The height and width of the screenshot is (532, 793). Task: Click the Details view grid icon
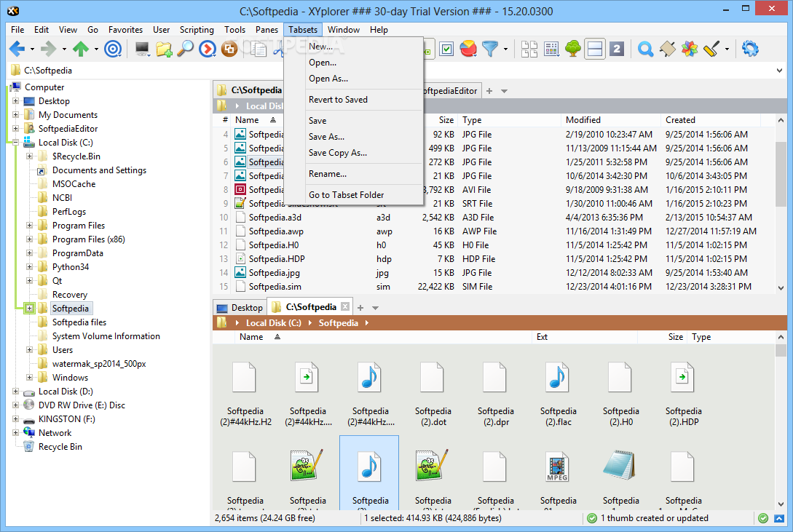point(551,49)
